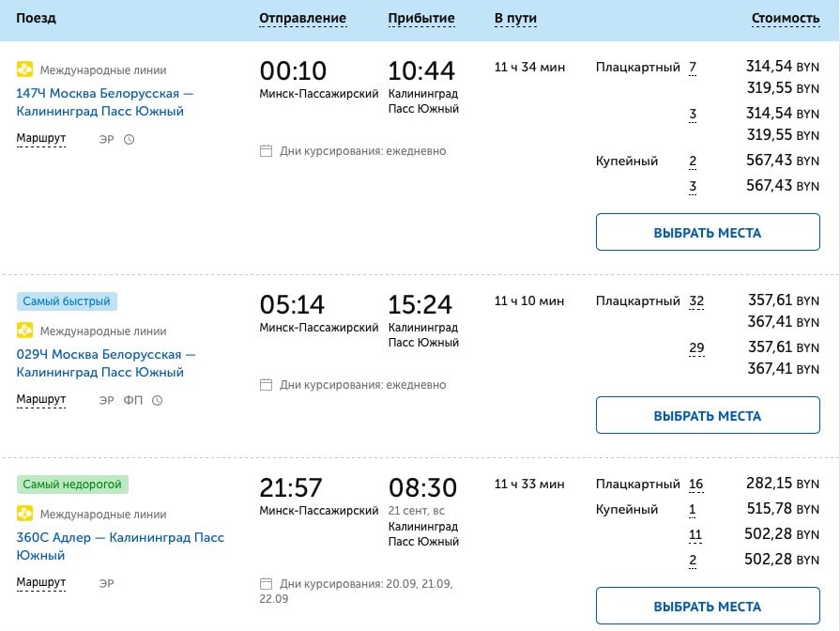Click ВЫБРАТЬ МЕСТА for the 00:10 train
Screen dimensions: 840x631
pos(708,232)
